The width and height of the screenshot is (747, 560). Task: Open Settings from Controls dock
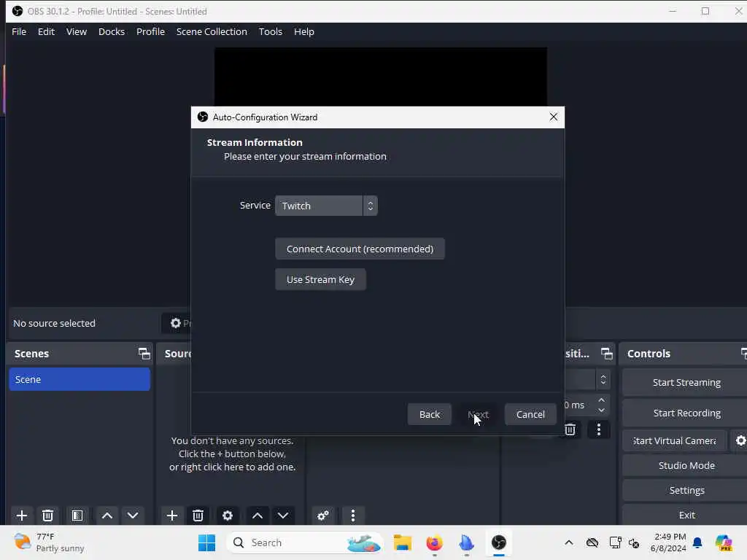[686, 490]
